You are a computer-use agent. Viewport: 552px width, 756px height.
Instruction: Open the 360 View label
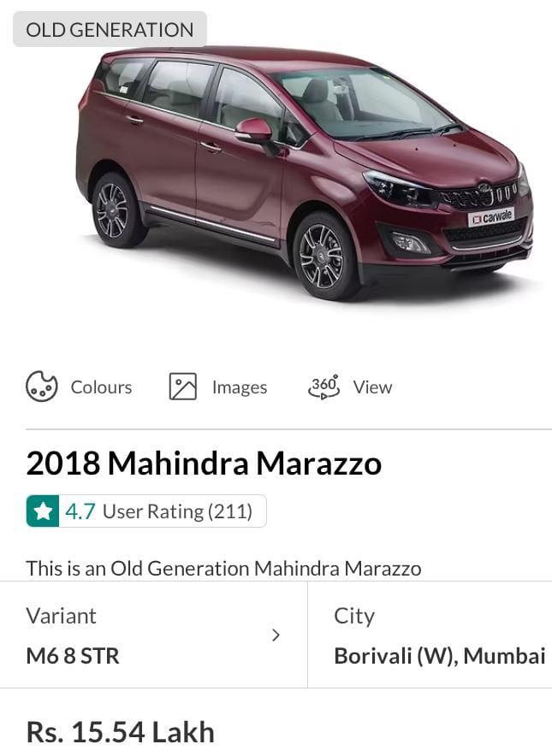coord(372,387)
